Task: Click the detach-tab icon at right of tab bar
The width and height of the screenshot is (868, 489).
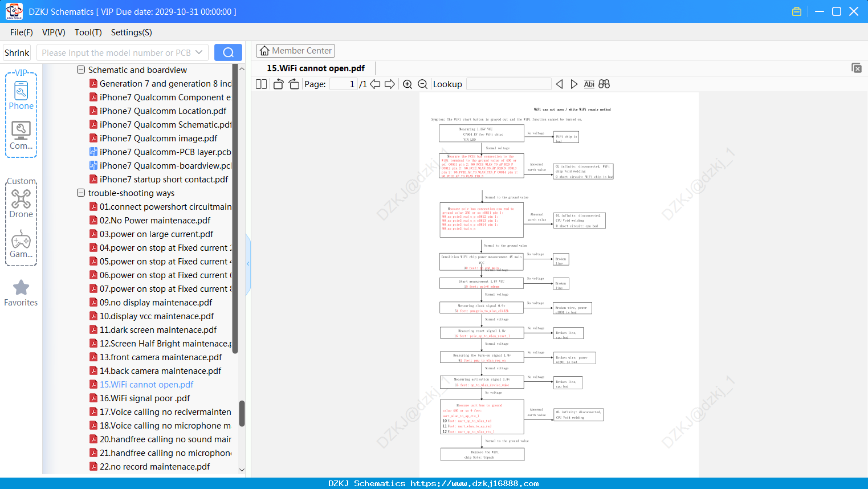Action: [x=857, y=68]
